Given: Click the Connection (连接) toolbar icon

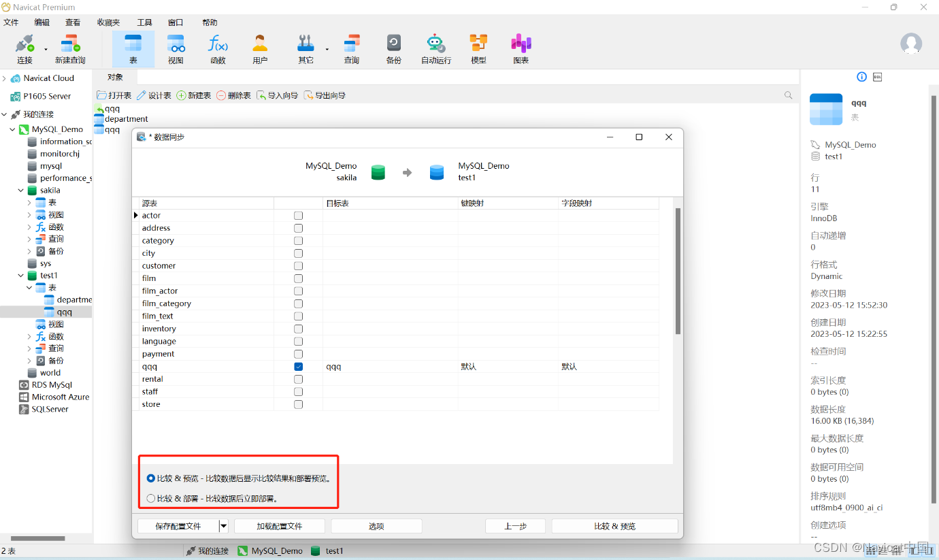Looking at the screenshot, I should click(24, 48).
